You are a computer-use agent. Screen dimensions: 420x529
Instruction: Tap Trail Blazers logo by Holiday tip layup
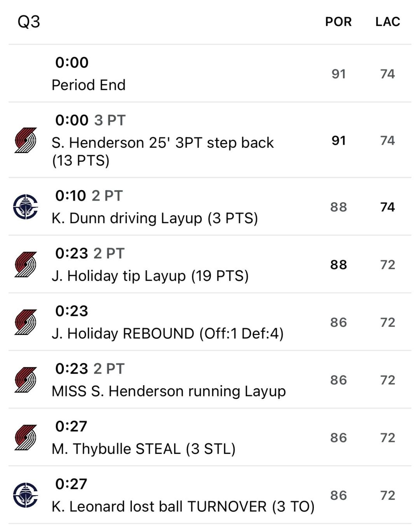tap(26, 265)
